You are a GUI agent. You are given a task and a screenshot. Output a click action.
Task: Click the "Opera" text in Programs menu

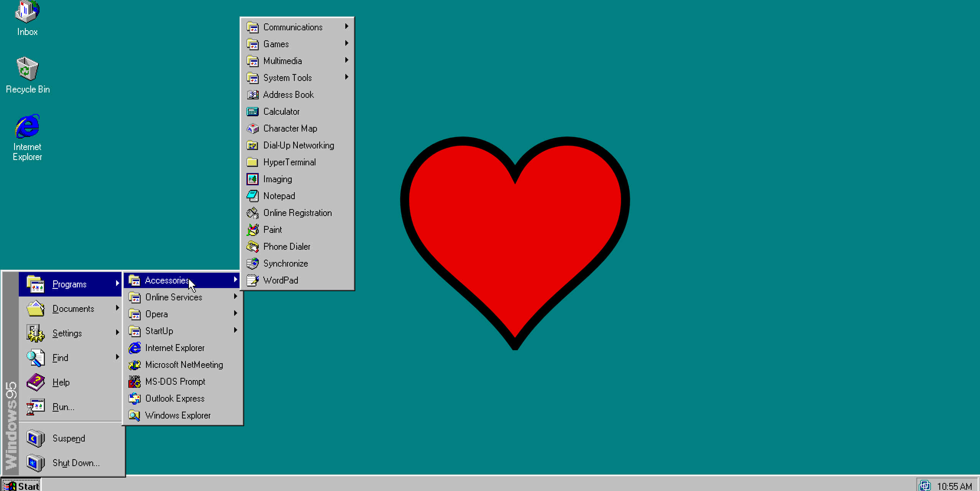[x=156, y=314]
